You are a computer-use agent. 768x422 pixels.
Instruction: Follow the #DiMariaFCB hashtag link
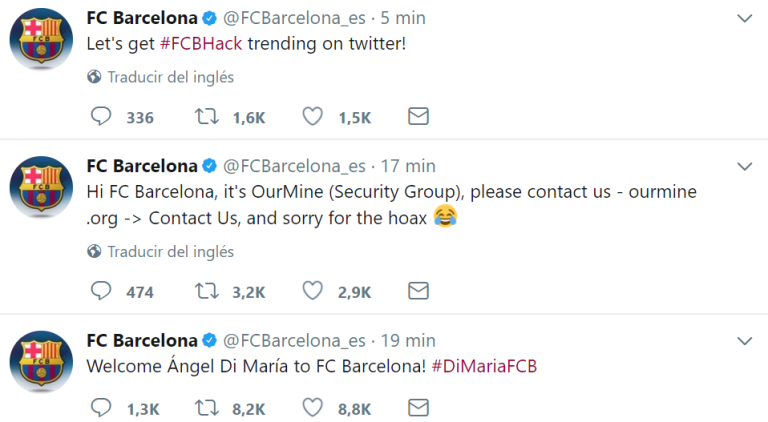coord(484,366)
